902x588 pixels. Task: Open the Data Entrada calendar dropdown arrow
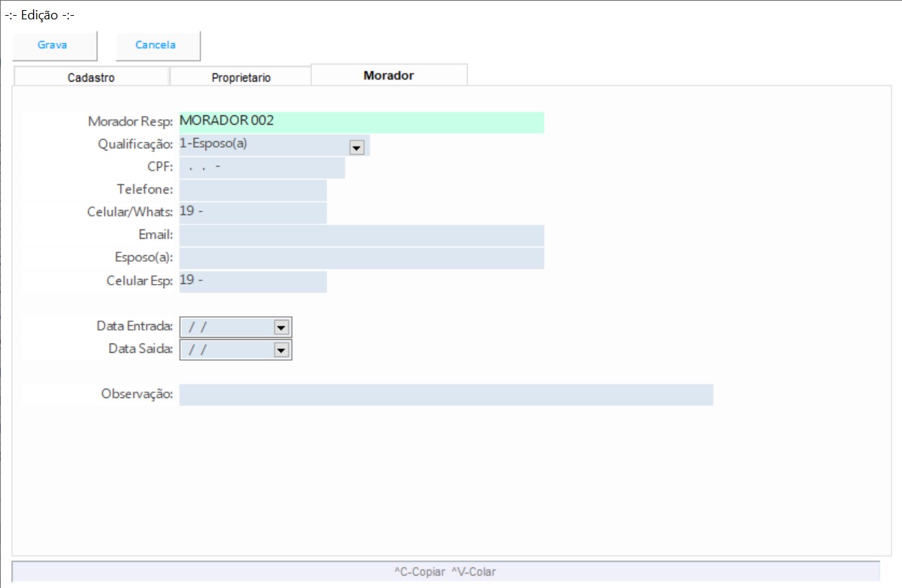click(281, 327)
